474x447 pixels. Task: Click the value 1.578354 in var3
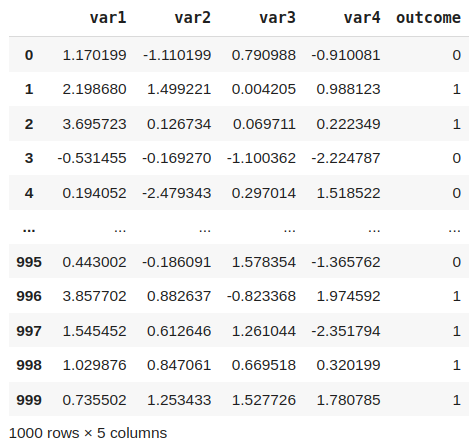[264, 262]
